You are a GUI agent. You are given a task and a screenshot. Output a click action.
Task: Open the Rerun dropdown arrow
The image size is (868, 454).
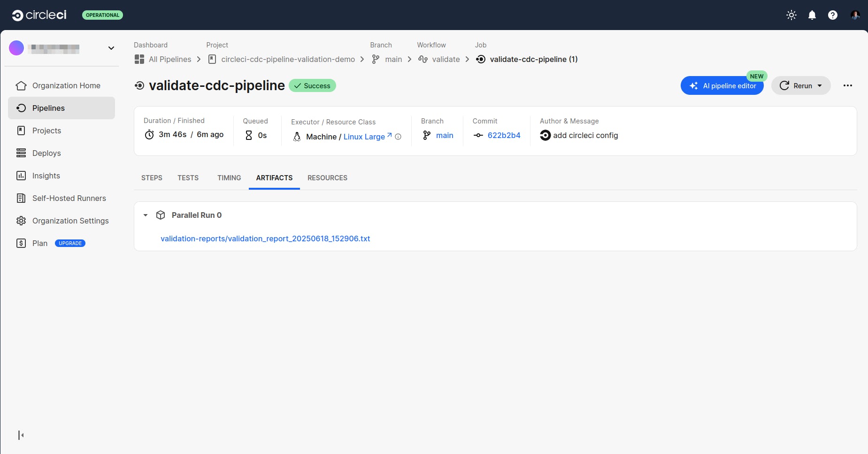pos(820,85)
